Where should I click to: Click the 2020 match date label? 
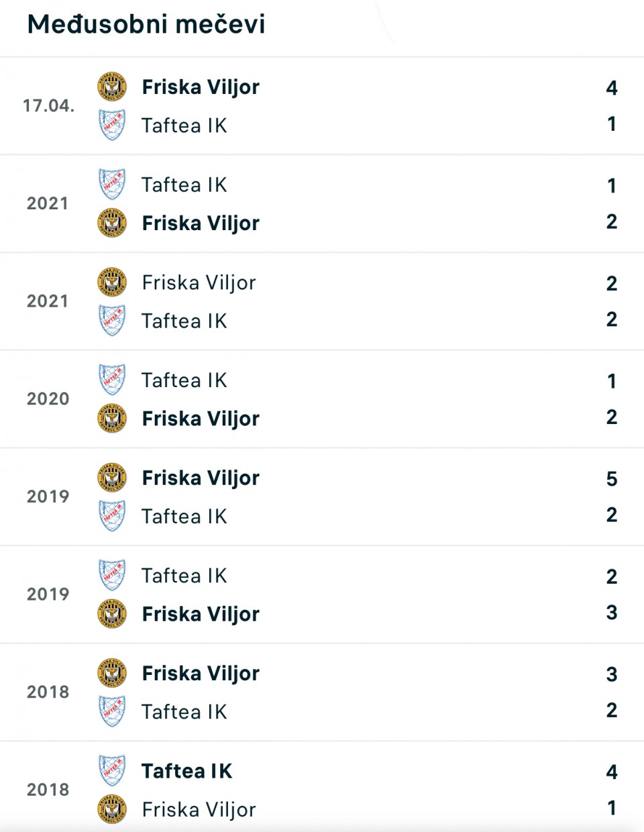pos(48,399)
